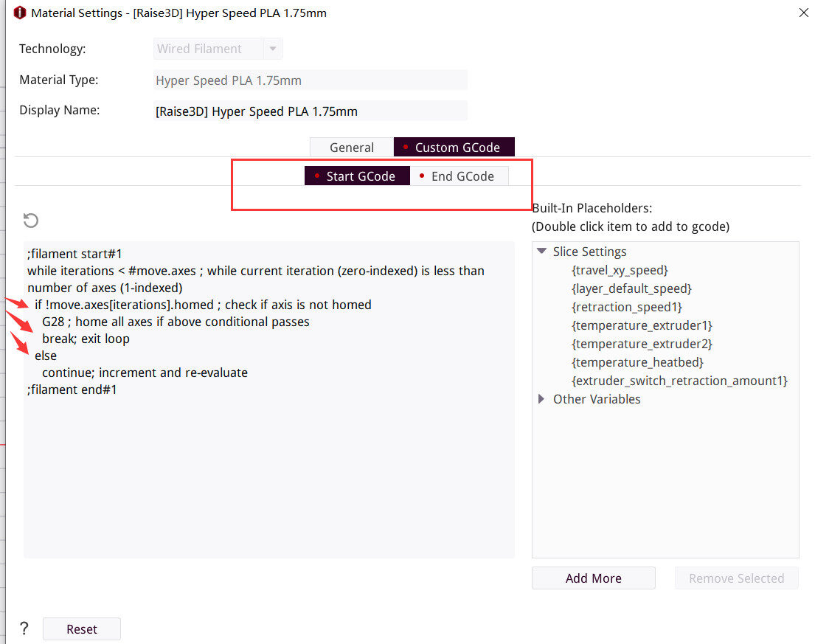This screenshot has width=815, height=644.
Task: Click the 'G28 ; home all axes' line
Action: pyautogui.click(x=176, y=322)
